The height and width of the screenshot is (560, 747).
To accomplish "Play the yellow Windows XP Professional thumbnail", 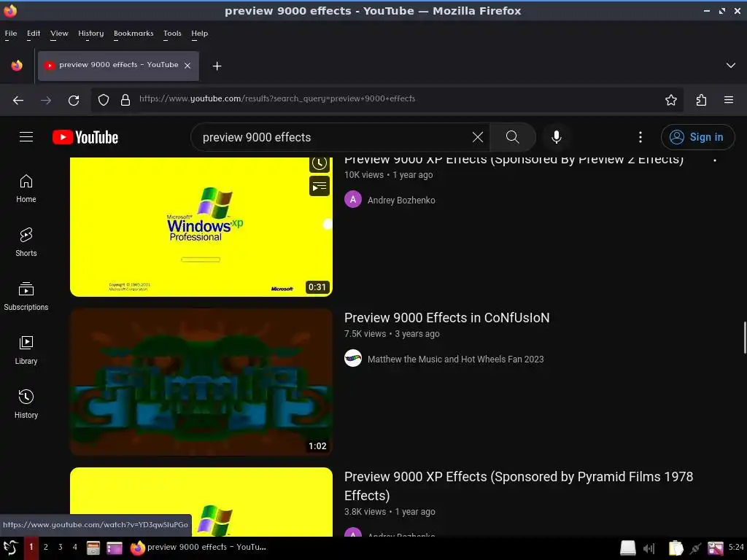I will [x=201, y=227].
